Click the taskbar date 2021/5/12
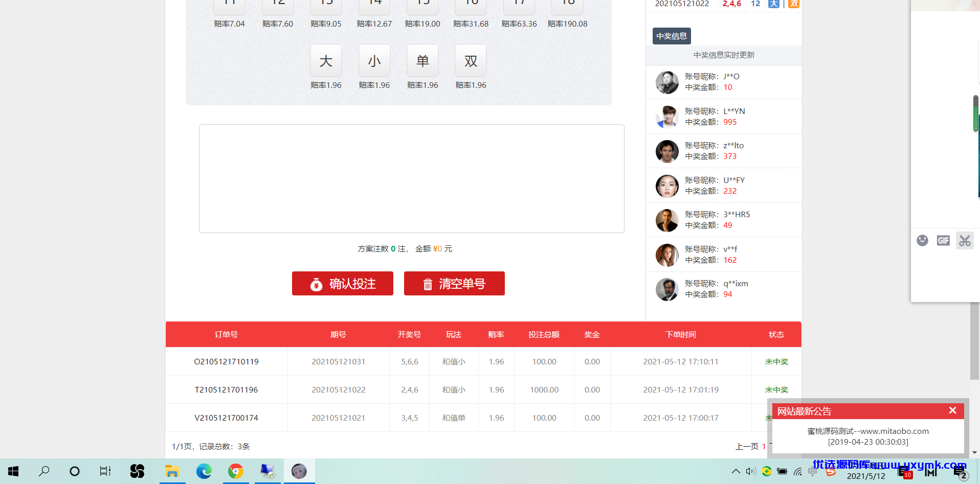This screenshot has height=484, width=980. 866,476
